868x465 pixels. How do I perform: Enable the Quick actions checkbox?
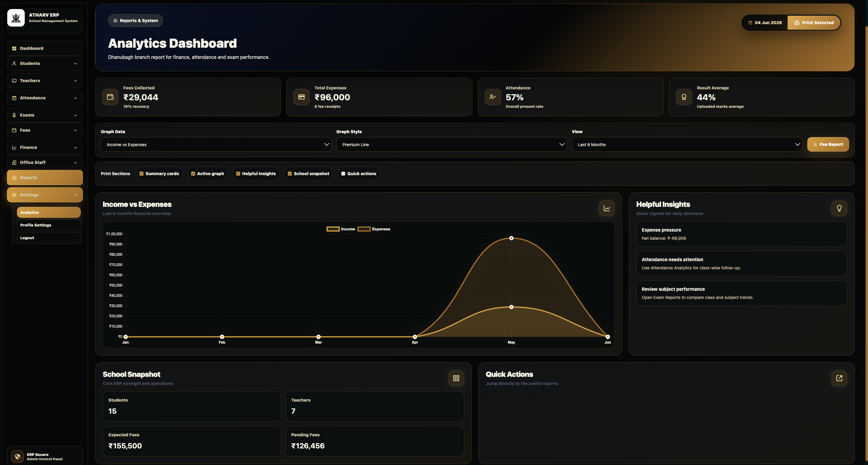coord(343,174)
